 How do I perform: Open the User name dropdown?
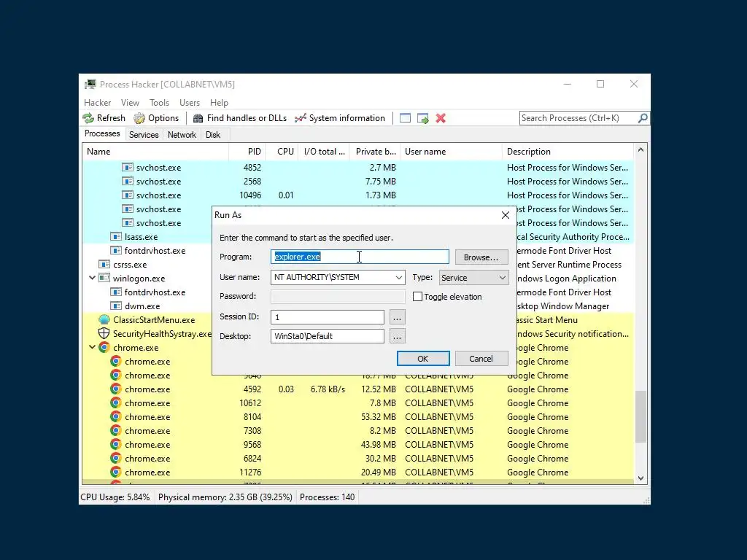click(x=399, y=278)
